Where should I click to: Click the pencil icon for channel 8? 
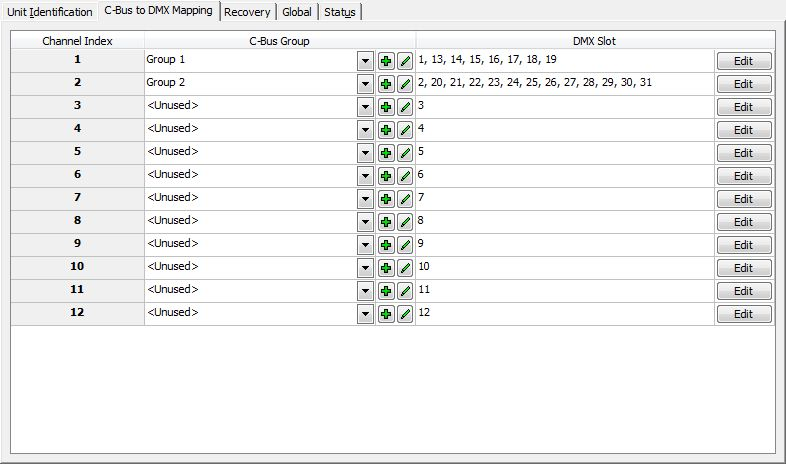pos(405,222)
